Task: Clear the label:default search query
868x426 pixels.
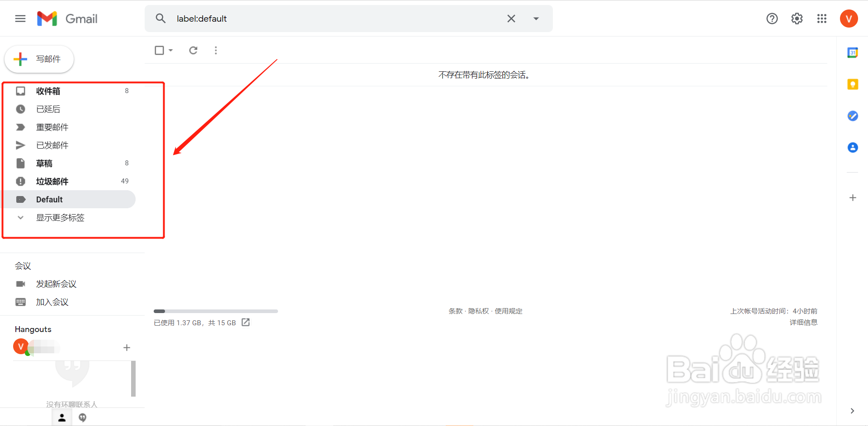Action: pyautogui.click(x=511, y=19)
